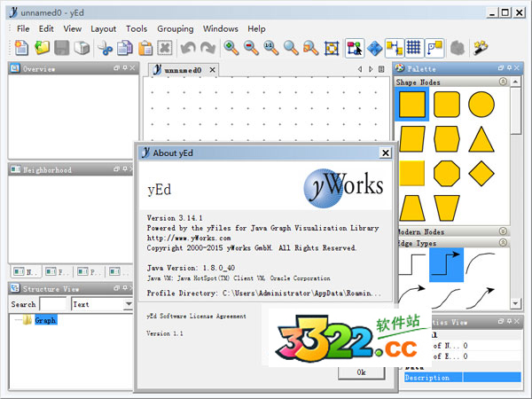Click the greyed-out blob toolbar icon
Viewport: 532px width, 399px height.
tap(457, 48)
